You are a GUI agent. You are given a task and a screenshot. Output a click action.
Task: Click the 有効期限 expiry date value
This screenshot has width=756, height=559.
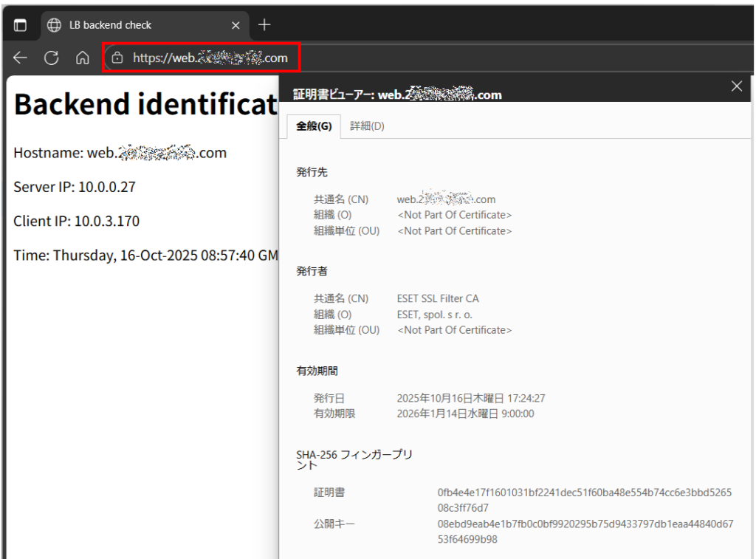coord(465,414)
